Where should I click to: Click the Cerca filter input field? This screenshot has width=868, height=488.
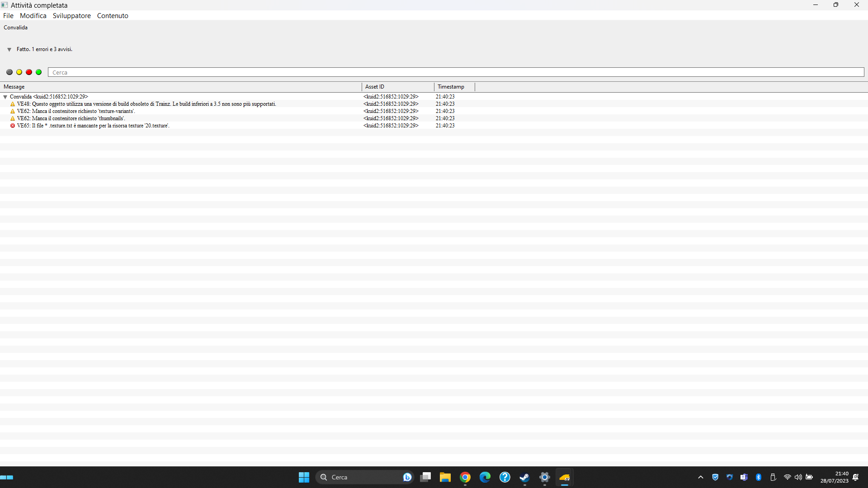456,72
